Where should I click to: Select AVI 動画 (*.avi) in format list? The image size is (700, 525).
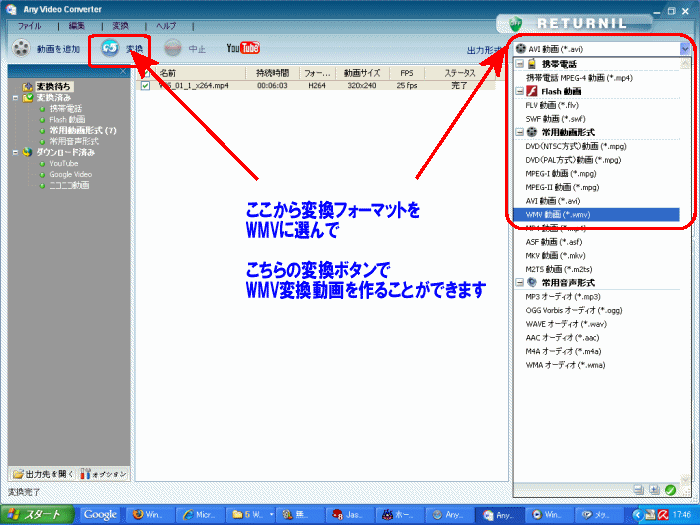coord(553,201)
